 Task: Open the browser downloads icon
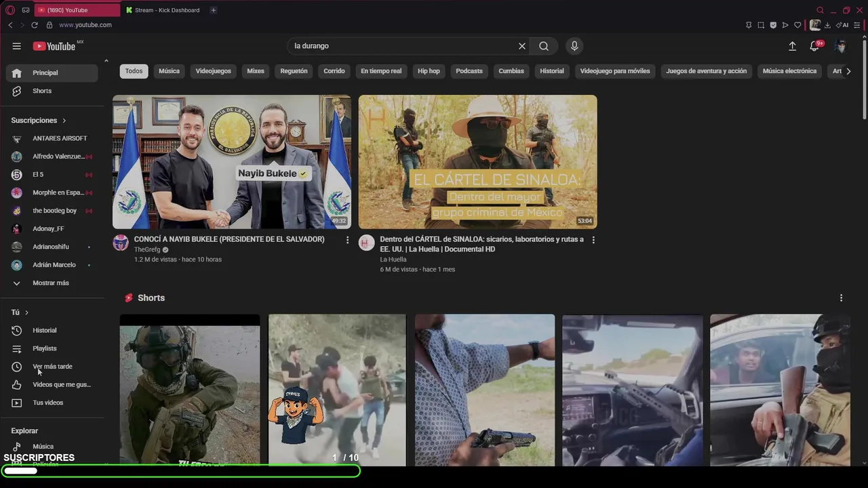coord(827,25)
